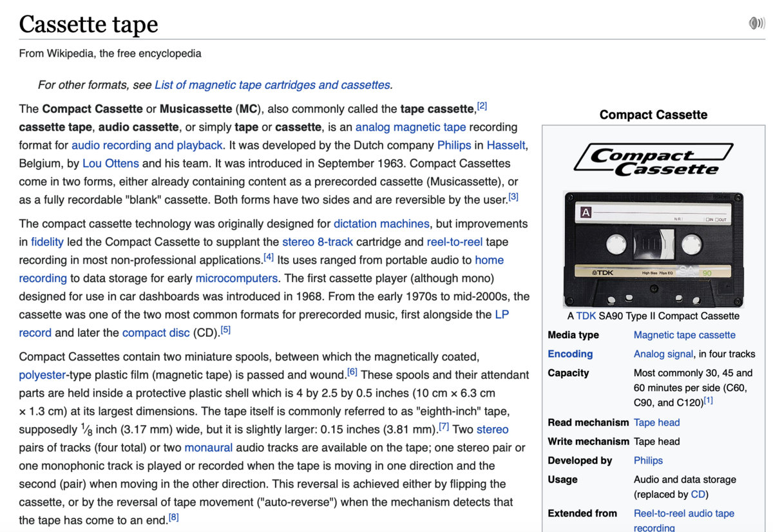Jump to footnote reference 2

coord(482,106)
